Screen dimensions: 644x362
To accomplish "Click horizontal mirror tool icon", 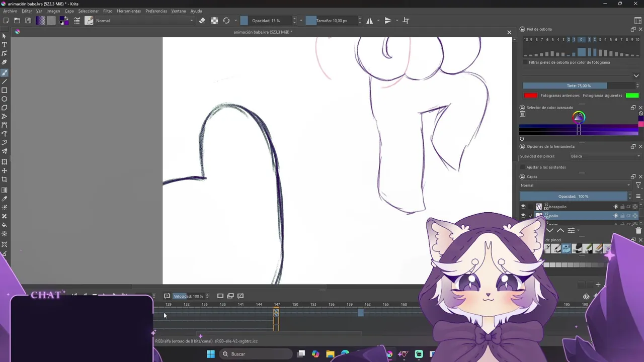I will 370,21.
